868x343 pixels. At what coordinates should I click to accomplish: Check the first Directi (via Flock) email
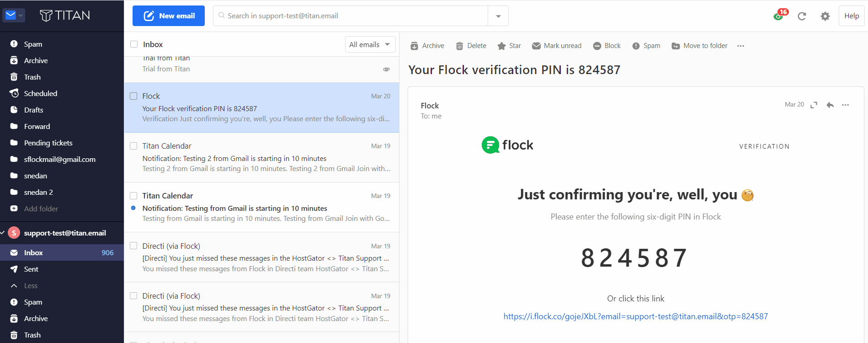click(x=133, y=246)
